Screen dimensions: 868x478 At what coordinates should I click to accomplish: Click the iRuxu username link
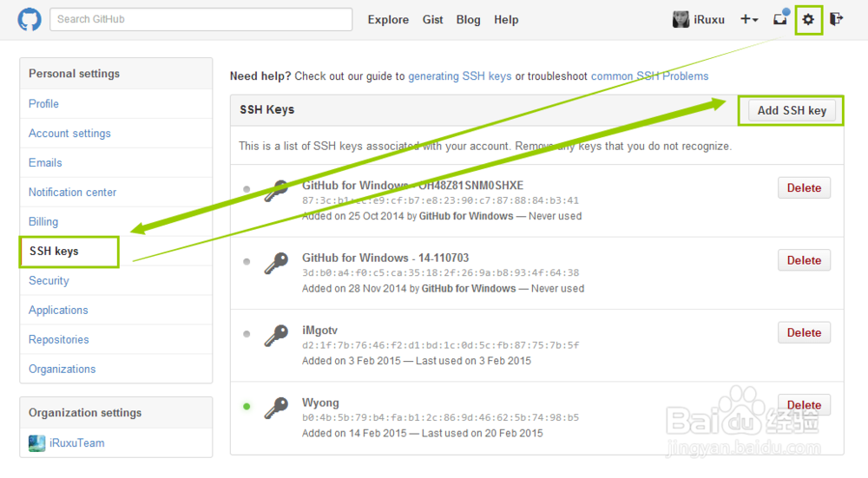pos(709,20)
